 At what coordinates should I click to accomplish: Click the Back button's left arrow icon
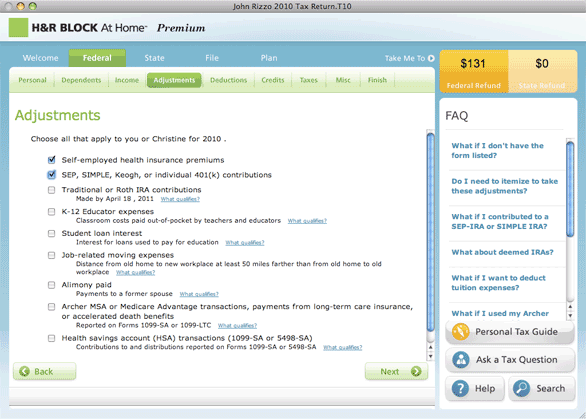pos(25,371)
